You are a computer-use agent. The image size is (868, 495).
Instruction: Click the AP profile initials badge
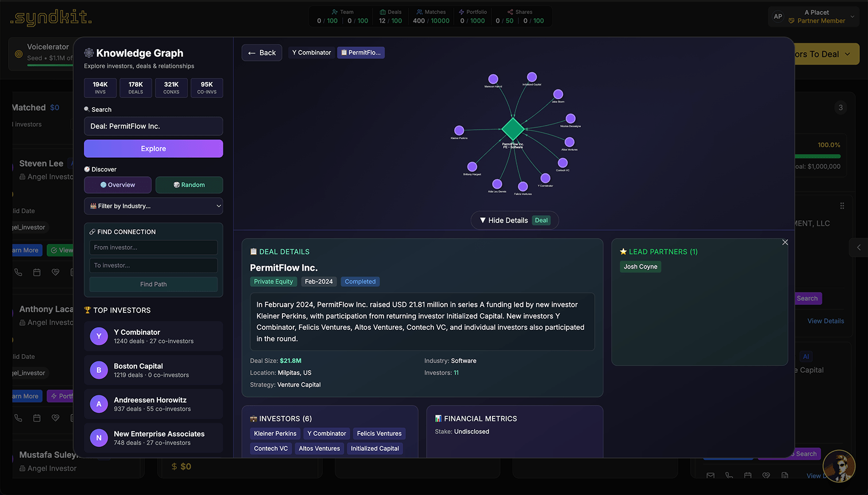778,17
